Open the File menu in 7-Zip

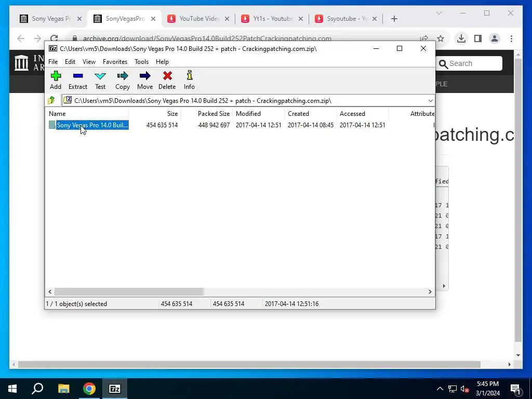(53, 61)
